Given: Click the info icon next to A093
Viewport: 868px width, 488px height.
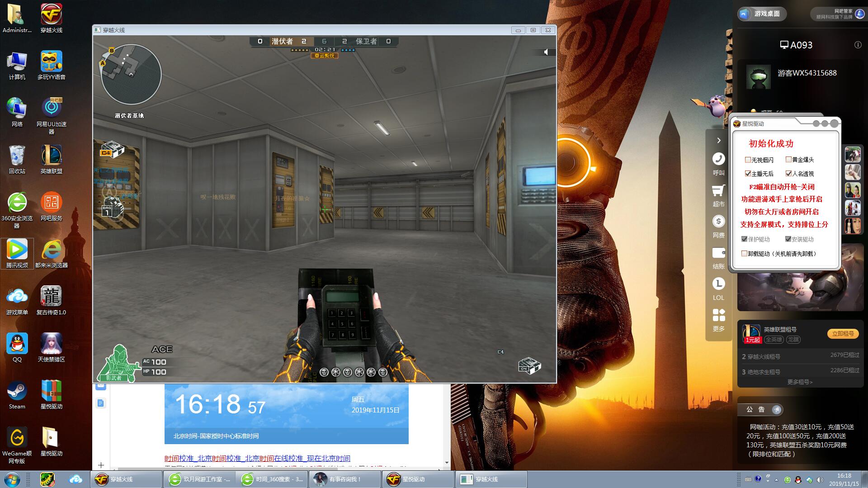Looking at the screenshot, I should [858, 45].
